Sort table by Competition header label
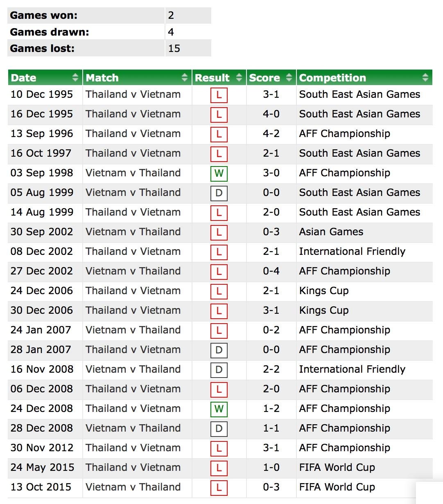Screen dimensions: 443x504 (x=332, y=78)
